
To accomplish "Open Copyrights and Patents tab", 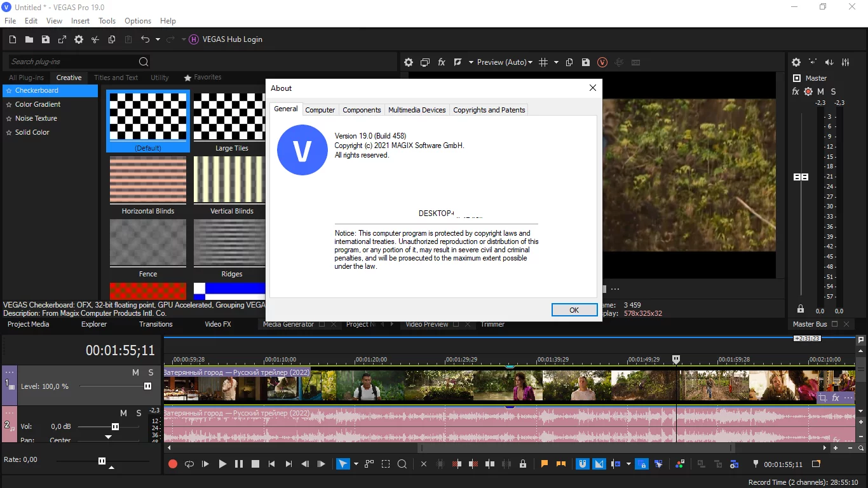I will [489, 110].
